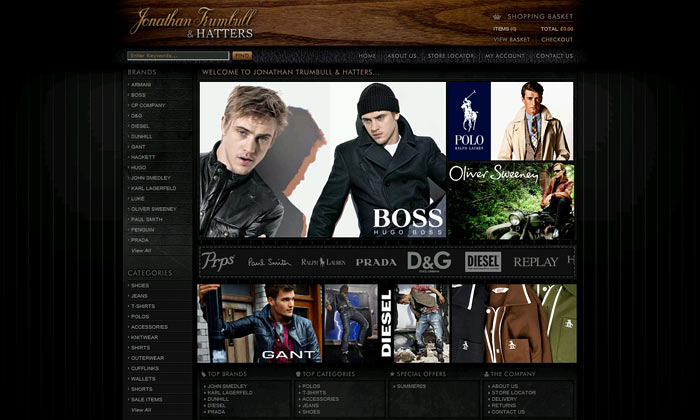Select Outerwear in the Categories sidebar
Viewport: 700px width, 420px height.
(x=147, y=358)
